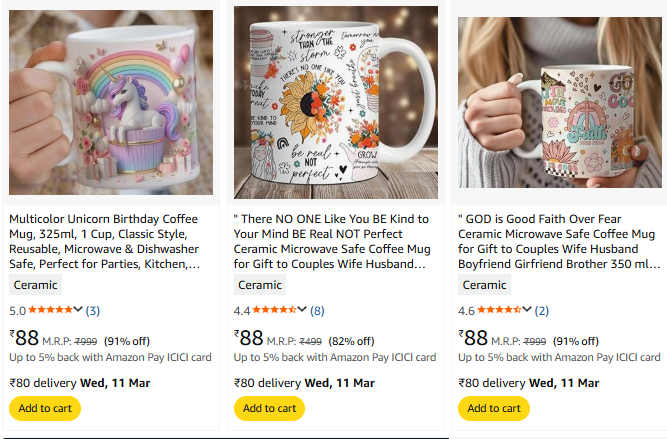Expand rating dropdown chevron for unicorn mug

(79, 311)
